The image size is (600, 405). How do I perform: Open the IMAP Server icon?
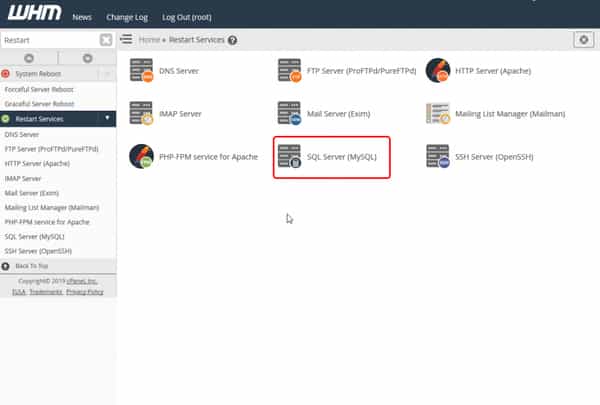[x=141, y=113]
